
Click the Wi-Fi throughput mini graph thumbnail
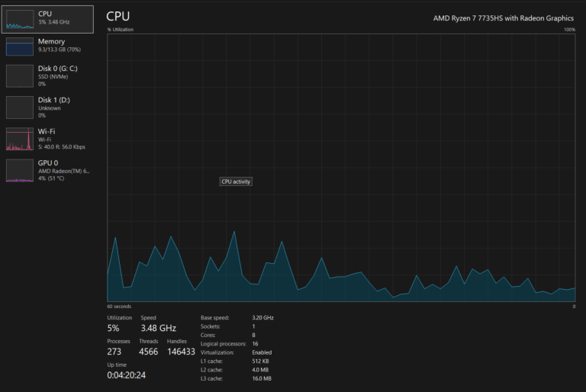[x=20, y=139]
